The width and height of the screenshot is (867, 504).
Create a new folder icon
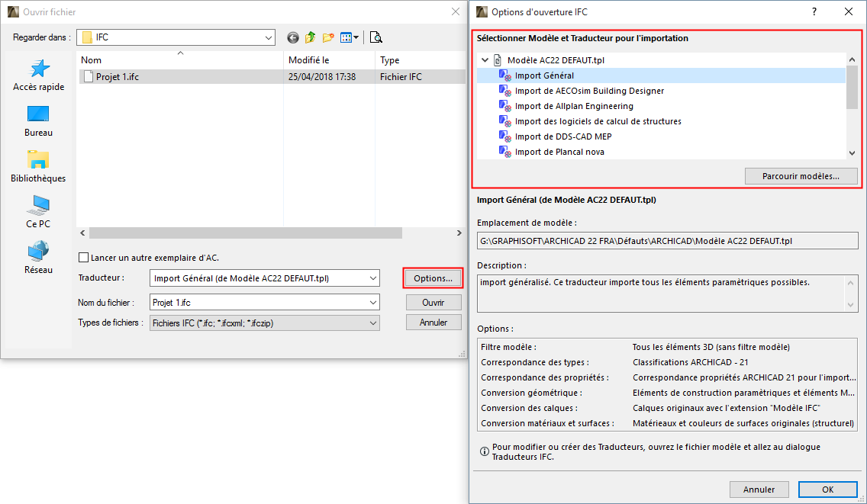328,37
